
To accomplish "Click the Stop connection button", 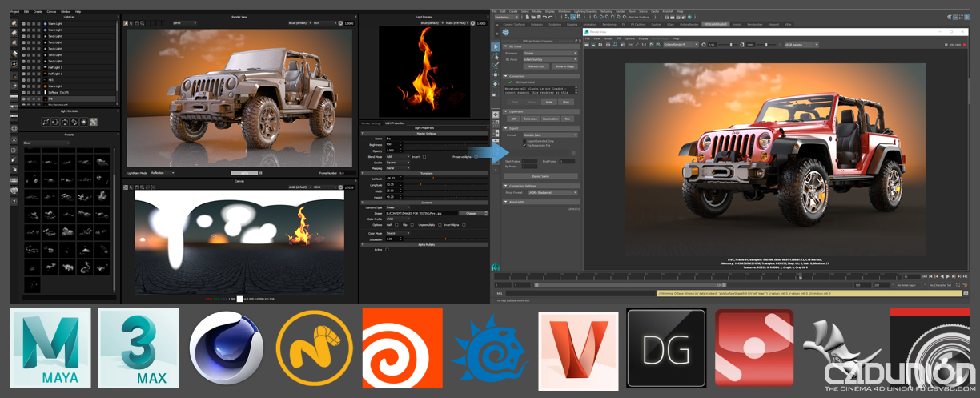I will click(566, 102).
